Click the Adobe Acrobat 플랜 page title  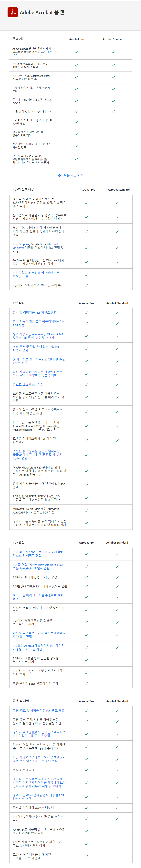[x=42, y=12]
